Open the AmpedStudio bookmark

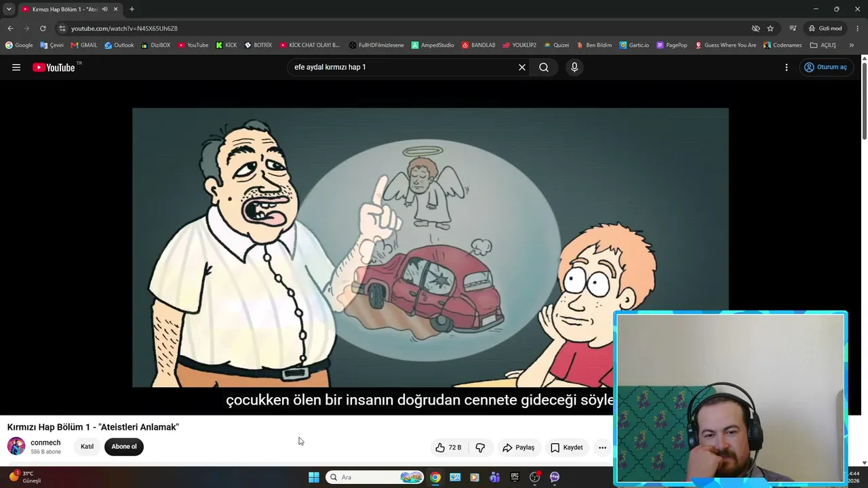[x=433, y=45]
